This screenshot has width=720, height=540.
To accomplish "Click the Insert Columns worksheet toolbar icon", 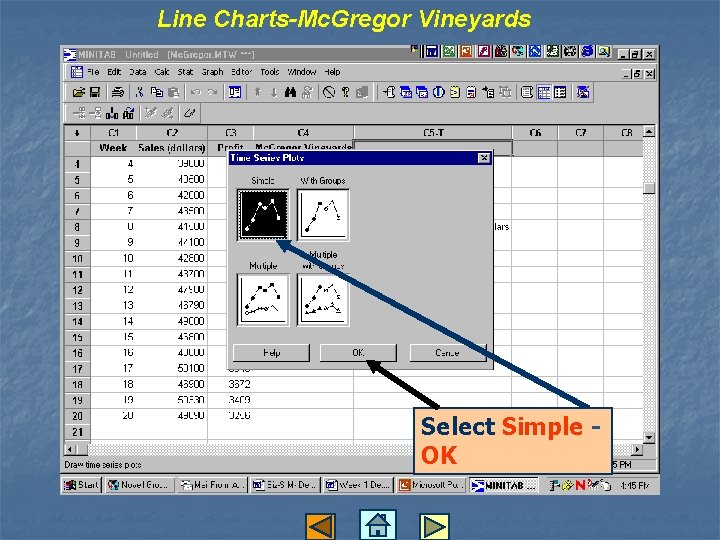I will point(112,113).
